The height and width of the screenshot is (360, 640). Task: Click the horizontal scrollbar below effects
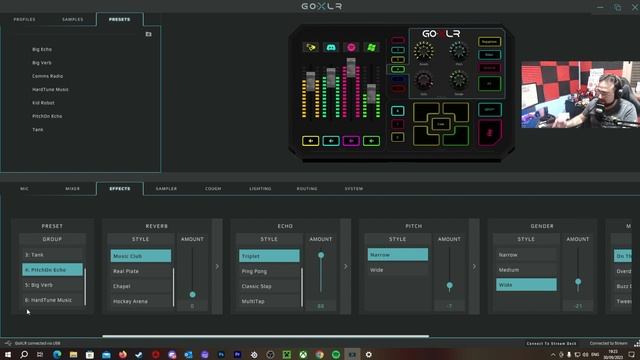(x=265, y=336)
